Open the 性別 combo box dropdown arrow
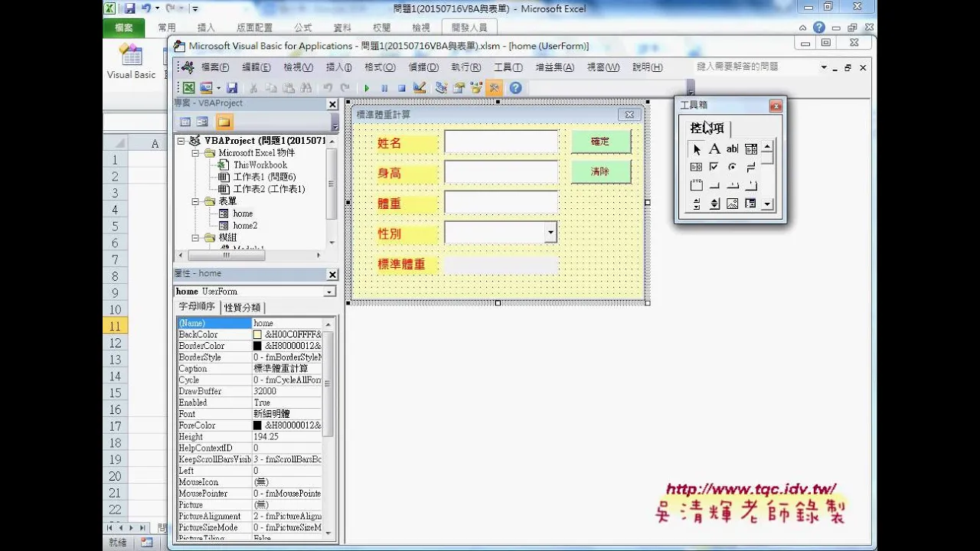The height and width of the screenshot is (551, 980). pyautogui.click(x=550, y=233)
